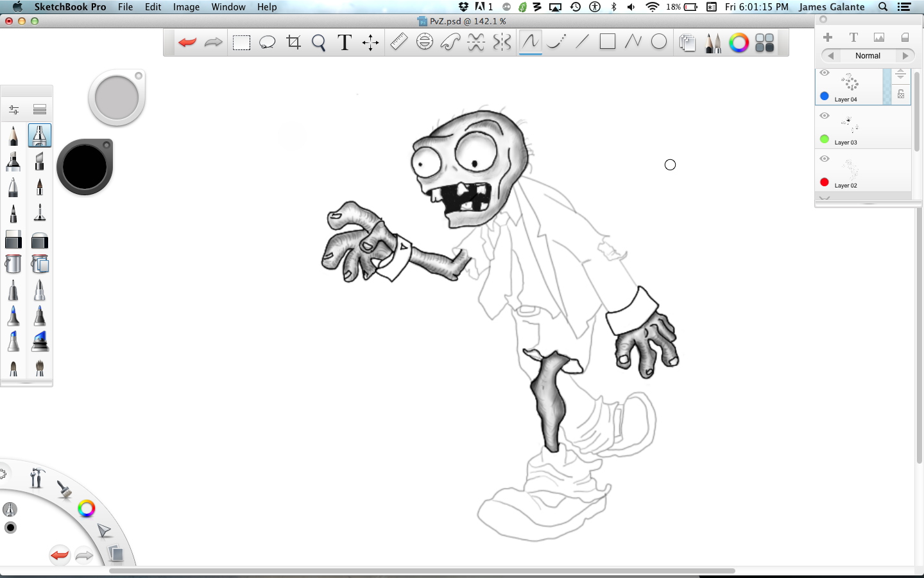Hide Layer 03 with its eye icon
The height and width of the screenshot is (578, 924).
(825, 116)
